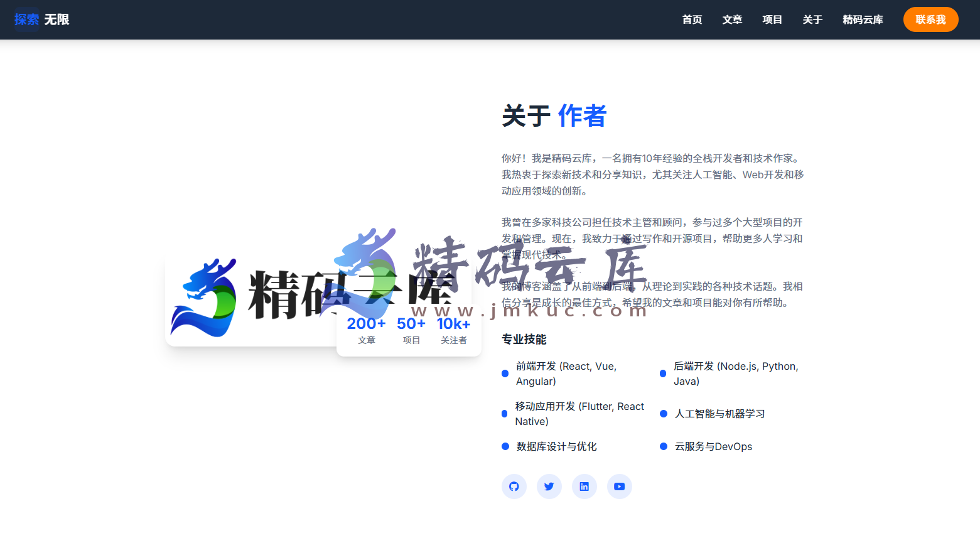
Task: Click the 关于 作者 heading
Action: point(554,116)
